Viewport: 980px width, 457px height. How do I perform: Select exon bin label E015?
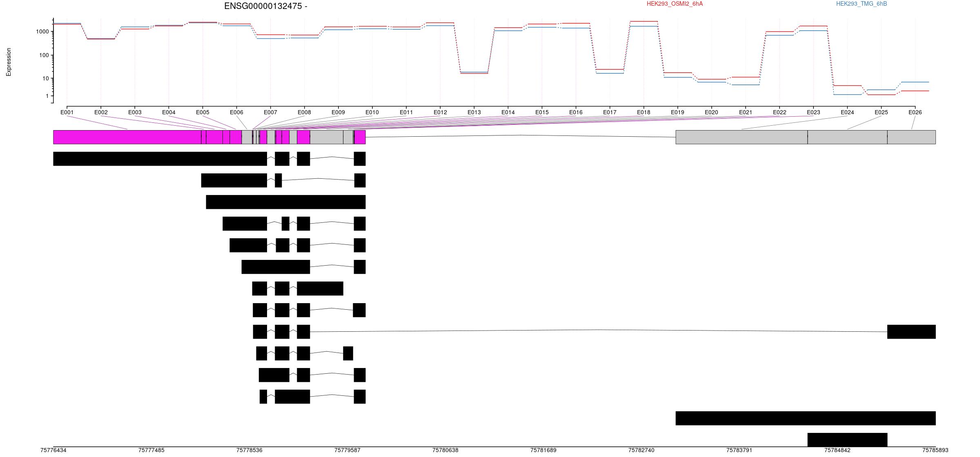coord(542,112)
